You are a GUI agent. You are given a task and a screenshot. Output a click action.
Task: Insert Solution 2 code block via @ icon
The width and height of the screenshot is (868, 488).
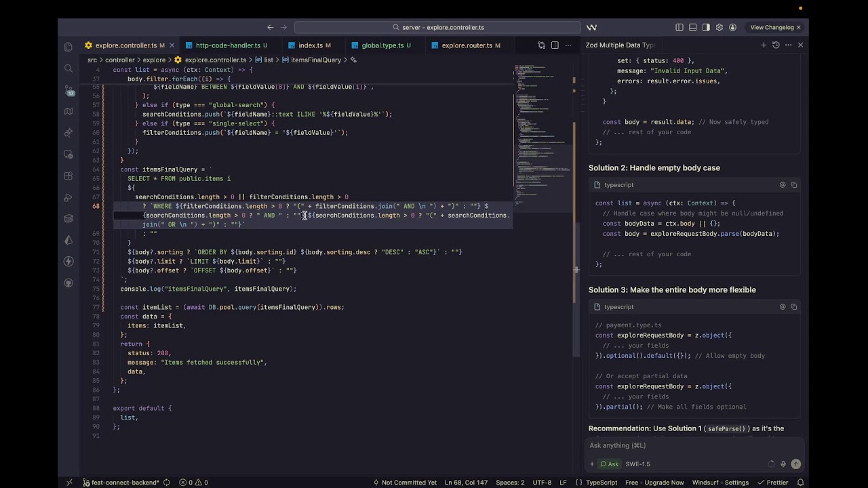click(x=783, y=185)
